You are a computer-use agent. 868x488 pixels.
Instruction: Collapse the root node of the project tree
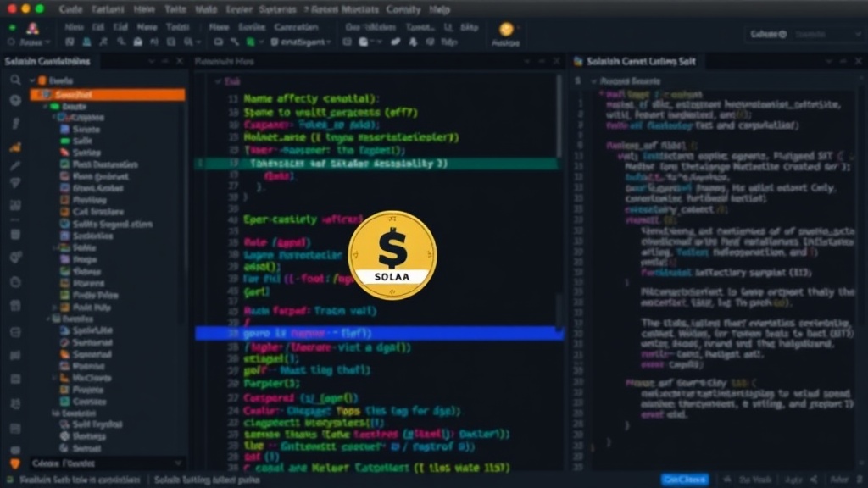click(x=33, y=80)
